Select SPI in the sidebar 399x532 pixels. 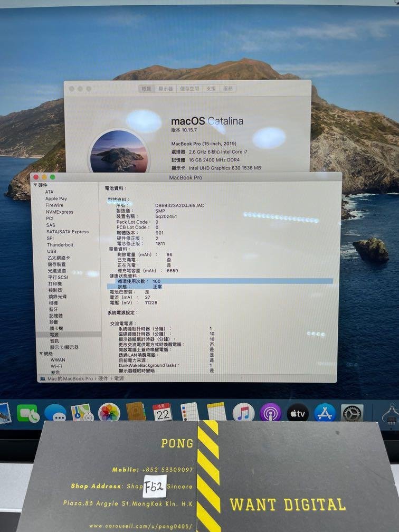[x=50, y=238]
